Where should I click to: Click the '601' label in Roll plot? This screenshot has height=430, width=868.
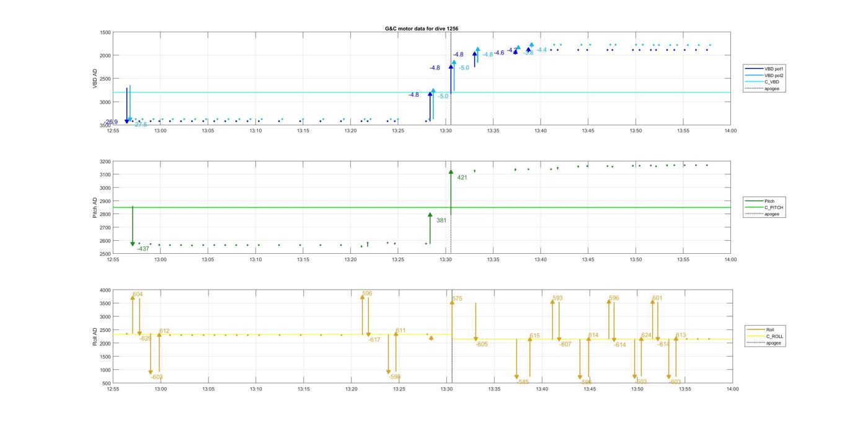pyautogui.click(x=657, y=298)
